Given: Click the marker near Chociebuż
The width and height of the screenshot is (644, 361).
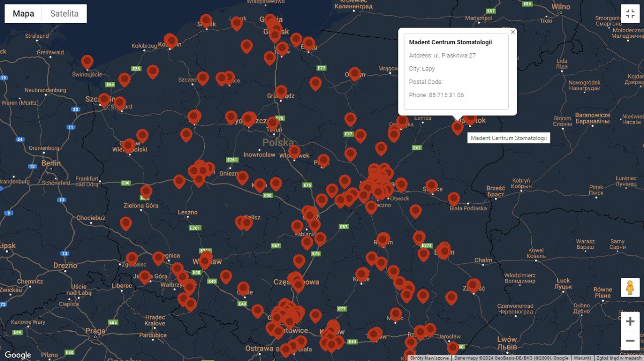Looking at the screenshot, I should (126, 223).
